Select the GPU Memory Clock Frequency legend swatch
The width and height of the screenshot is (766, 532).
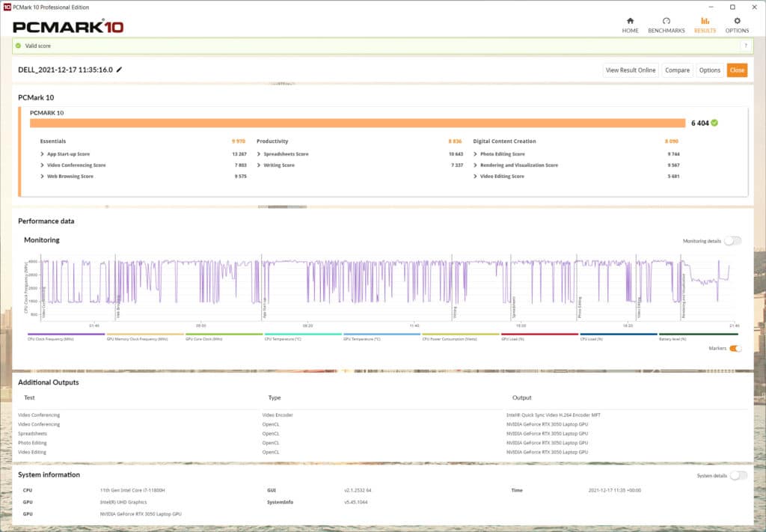(145, 334)
